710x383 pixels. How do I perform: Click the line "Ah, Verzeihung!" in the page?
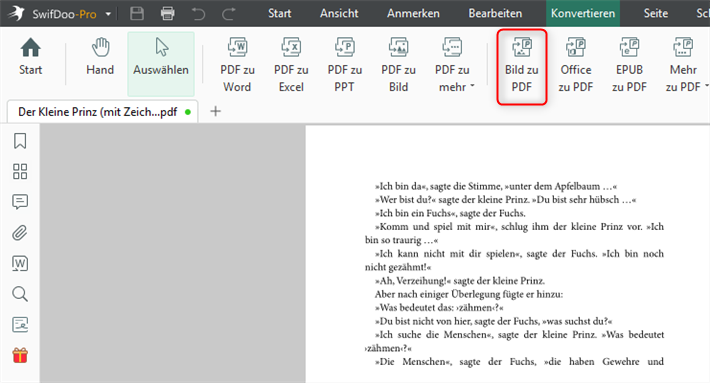460,281
